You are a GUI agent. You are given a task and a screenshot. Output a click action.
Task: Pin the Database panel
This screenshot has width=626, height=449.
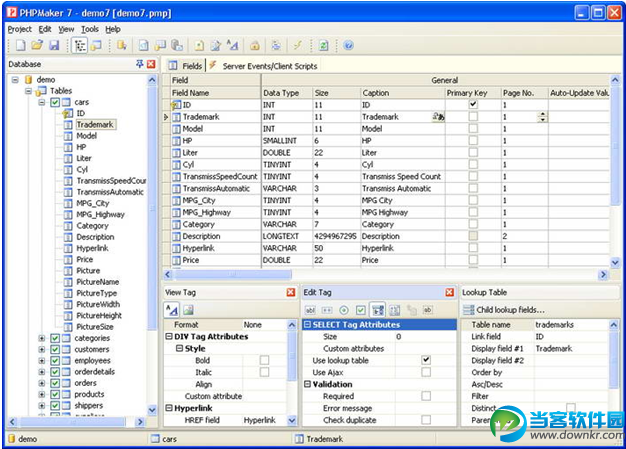pyautogui.click(x=140, y=64)
